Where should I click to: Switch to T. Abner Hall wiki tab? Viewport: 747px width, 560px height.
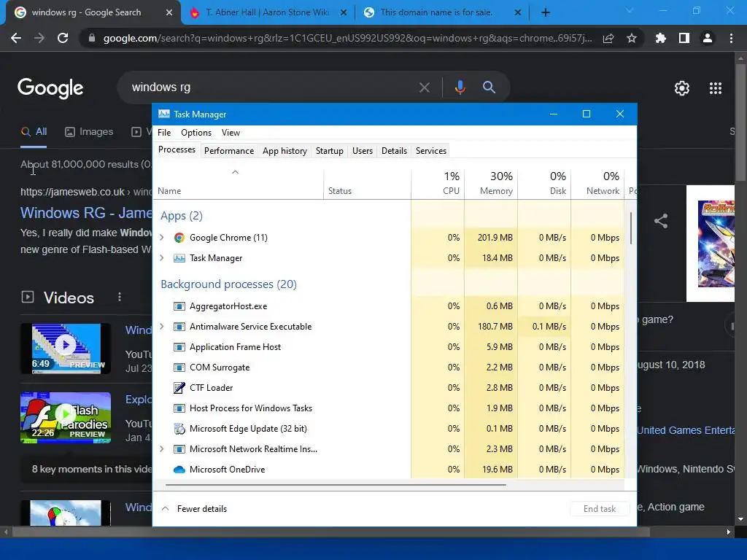(267, 12)
